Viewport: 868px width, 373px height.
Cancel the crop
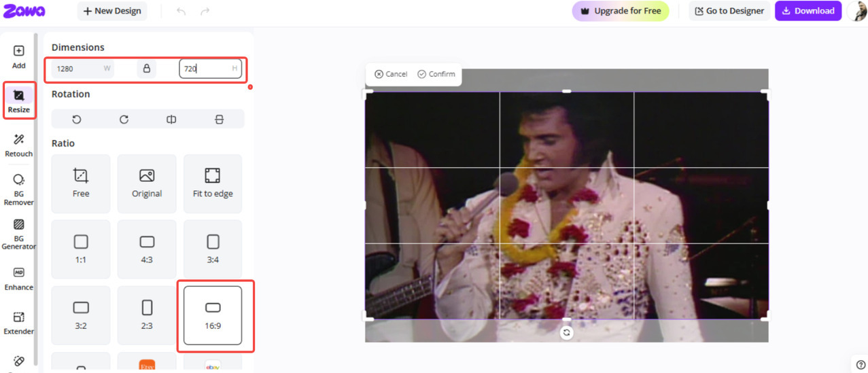[391, 74]
